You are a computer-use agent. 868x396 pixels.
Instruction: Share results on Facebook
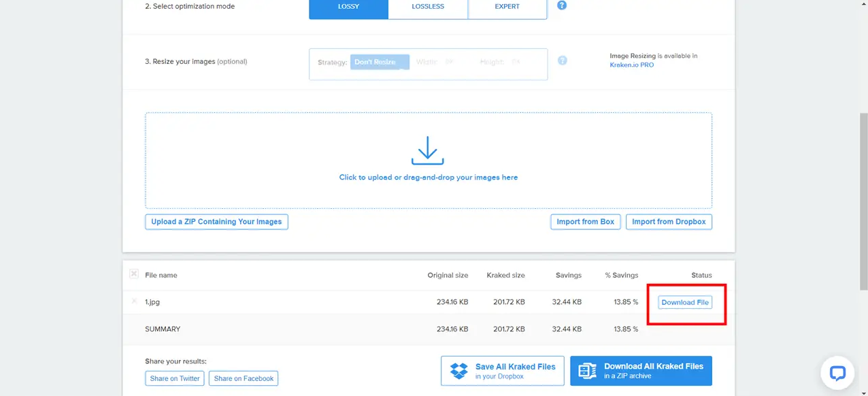[244, 378]
